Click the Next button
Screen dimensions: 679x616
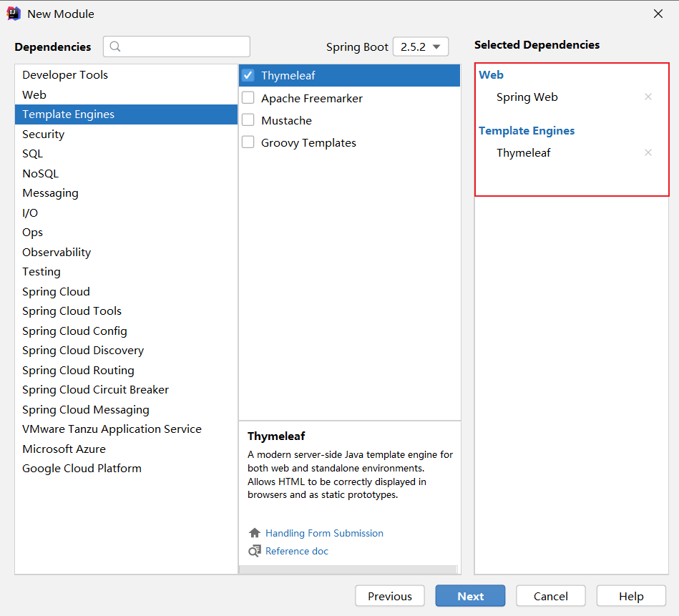470,596
